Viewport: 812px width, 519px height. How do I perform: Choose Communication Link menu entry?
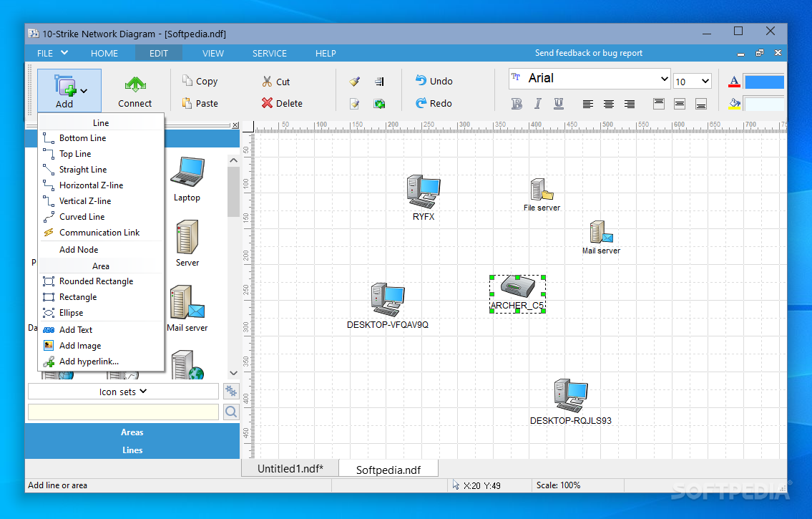(x=101, y=233)
